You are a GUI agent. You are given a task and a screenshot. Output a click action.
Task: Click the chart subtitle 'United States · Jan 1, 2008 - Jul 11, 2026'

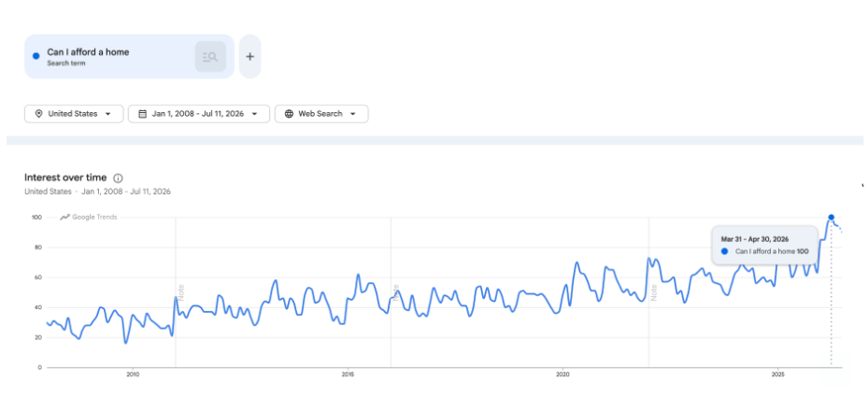pos(97,191)
